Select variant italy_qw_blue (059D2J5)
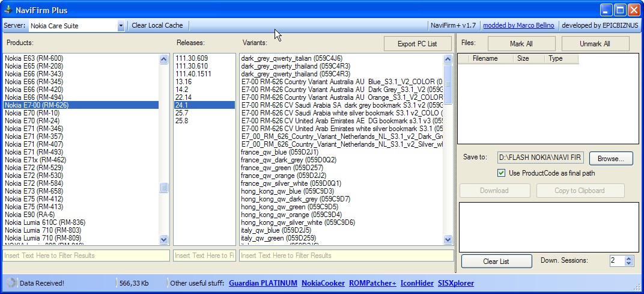Viewport: 644px width, 294px height. click(x=341, y=230)
